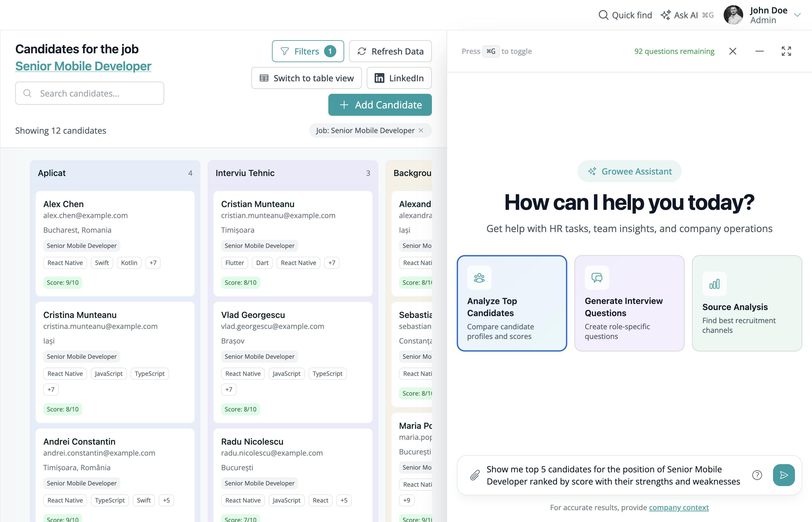Click the paperclip attachment icon
The height and width of the screenshot is (522, 812).
475,475
